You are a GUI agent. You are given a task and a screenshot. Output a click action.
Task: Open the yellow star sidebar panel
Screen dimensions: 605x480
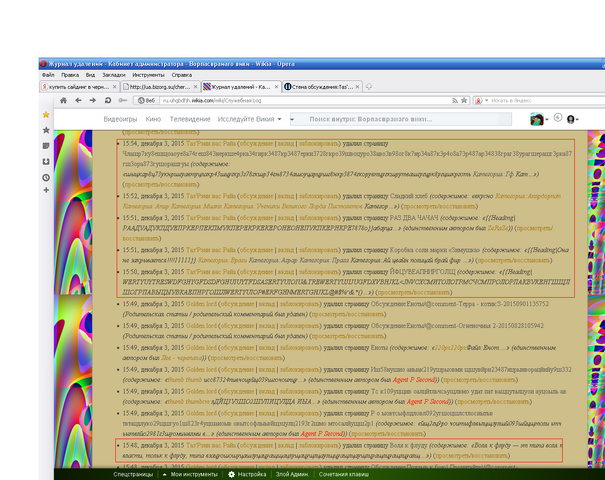tap(46, 115)
